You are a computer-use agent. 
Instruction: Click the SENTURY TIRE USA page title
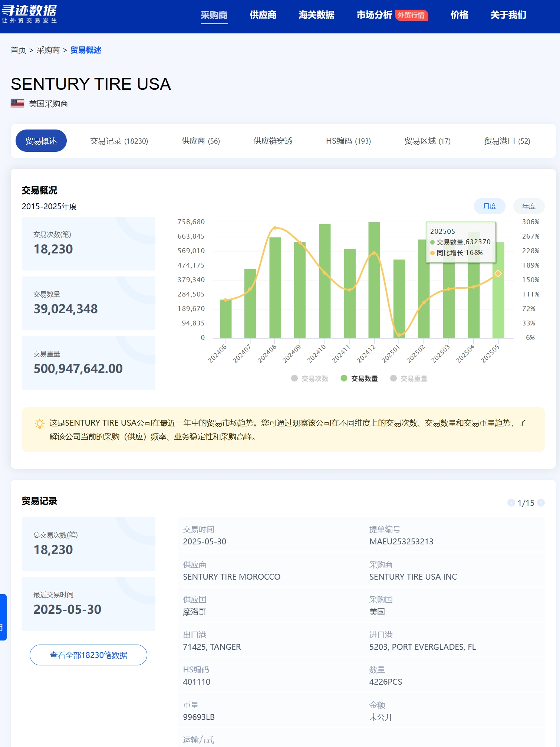pos(91,84)
